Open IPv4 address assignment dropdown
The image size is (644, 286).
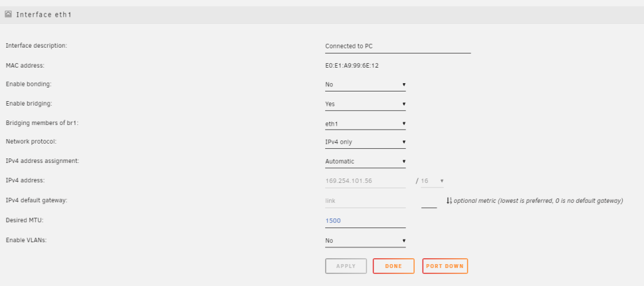coord(365,162)
